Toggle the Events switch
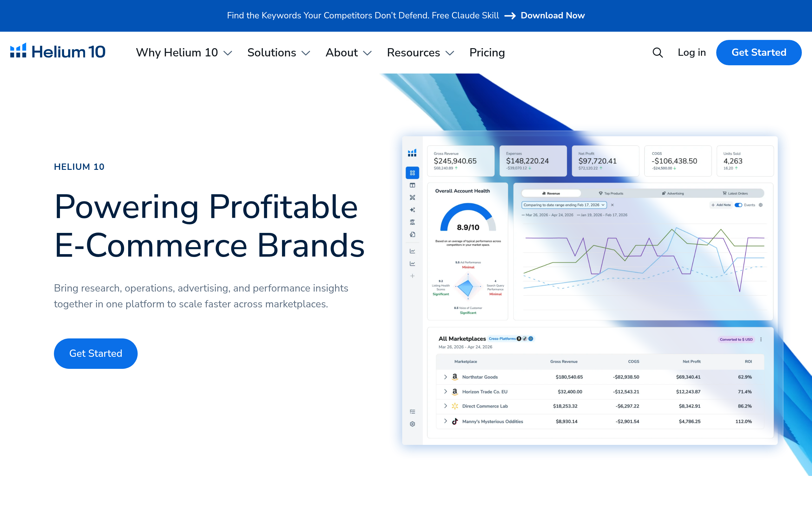 coord(738,205)
